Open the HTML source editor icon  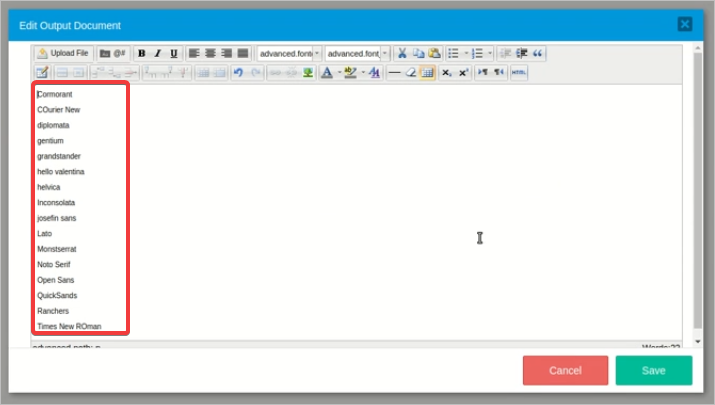(x=519, y=72)
